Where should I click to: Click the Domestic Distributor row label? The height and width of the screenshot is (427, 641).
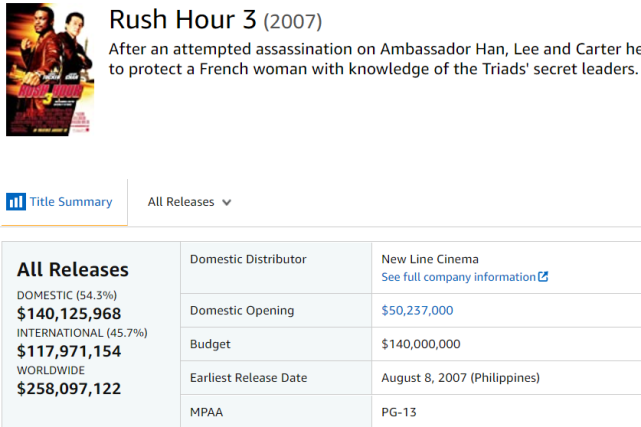pos(248,259)
